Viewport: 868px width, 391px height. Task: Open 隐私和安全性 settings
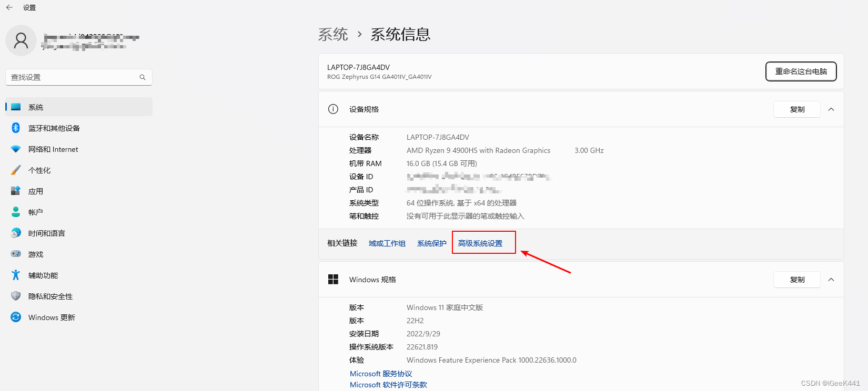[x=79, y=296]
